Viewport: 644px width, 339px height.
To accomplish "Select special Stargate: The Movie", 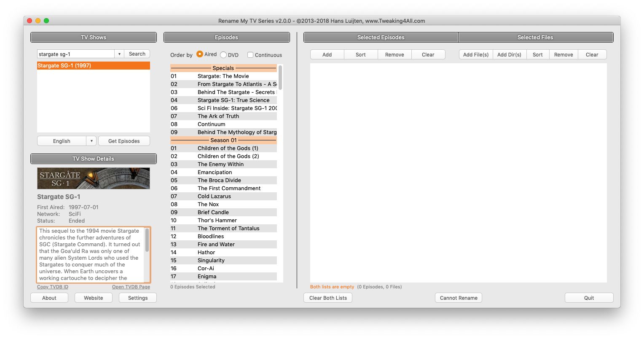I will (x=223, y=76).
